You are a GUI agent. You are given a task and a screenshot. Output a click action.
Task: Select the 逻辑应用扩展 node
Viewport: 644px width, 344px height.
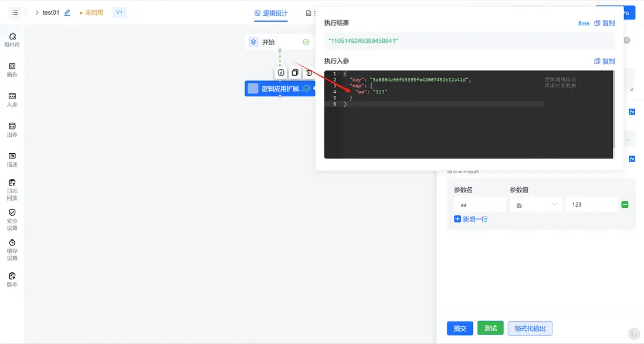point(280,89)
